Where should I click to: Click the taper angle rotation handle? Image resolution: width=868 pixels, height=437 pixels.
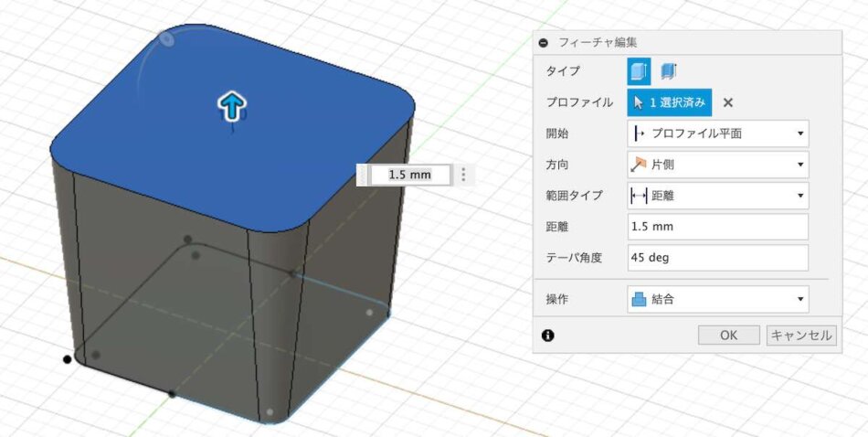pos(166,38)
